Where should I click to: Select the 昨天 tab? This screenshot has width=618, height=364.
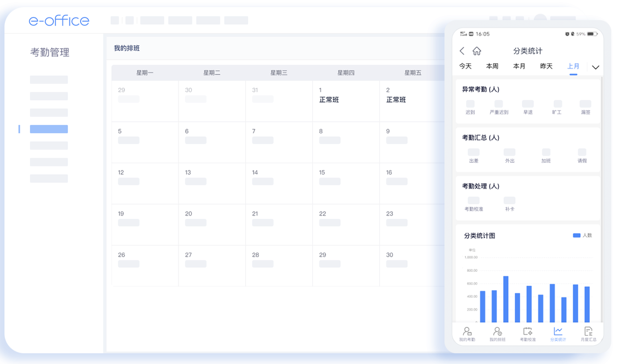point(546,66)
